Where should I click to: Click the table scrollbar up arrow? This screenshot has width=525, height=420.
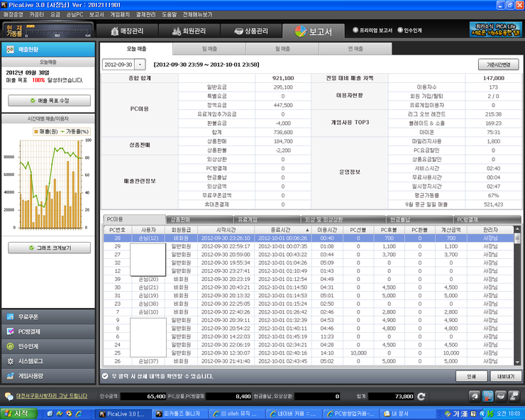517,228
